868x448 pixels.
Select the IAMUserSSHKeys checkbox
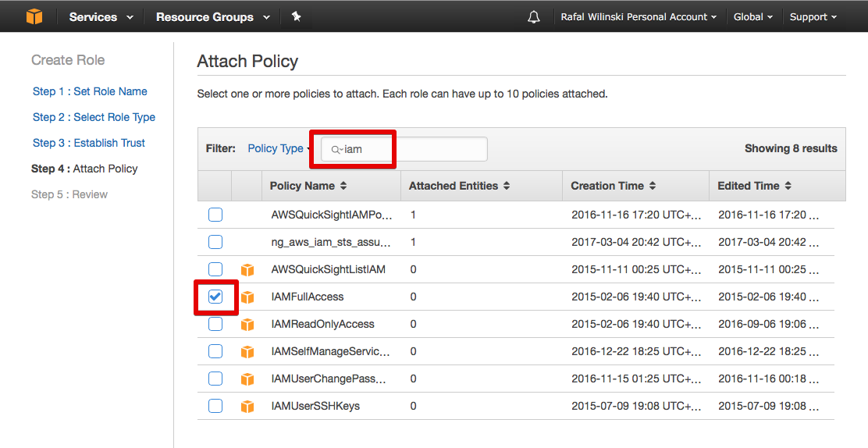(x=215, y=406)
